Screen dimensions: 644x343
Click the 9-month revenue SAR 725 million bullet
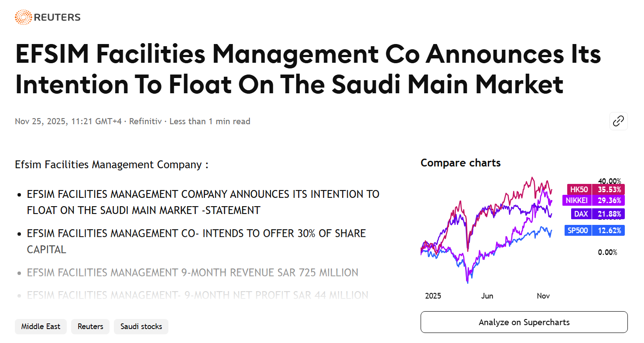pyautogui.click(x=192, y=273)
